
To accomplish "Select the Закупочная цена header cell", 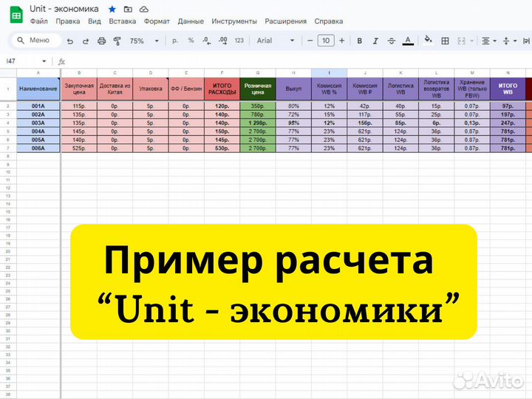I will [x=79, y=89].
